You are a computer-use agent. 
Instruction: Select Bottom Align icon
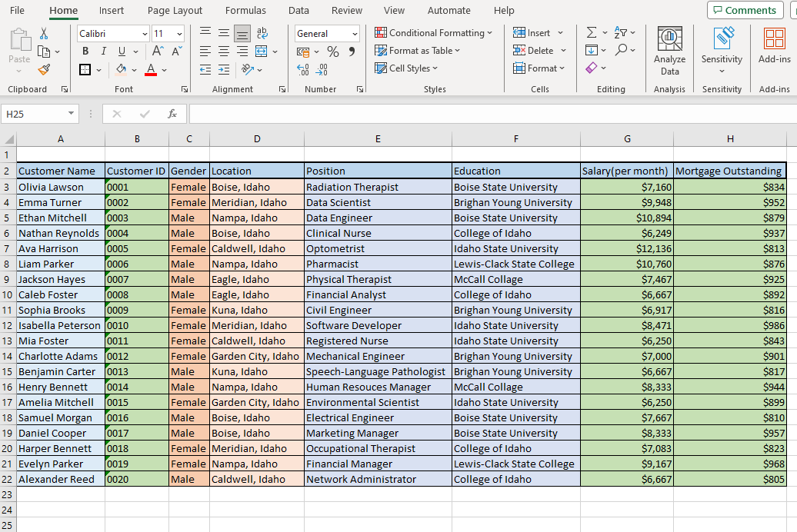[242, 34]
